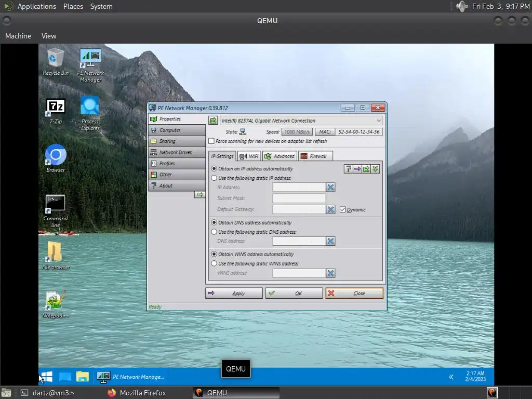Open the Properties sidebar section
Viewport: 532px width, 399px height.
[x=177, y=119]
